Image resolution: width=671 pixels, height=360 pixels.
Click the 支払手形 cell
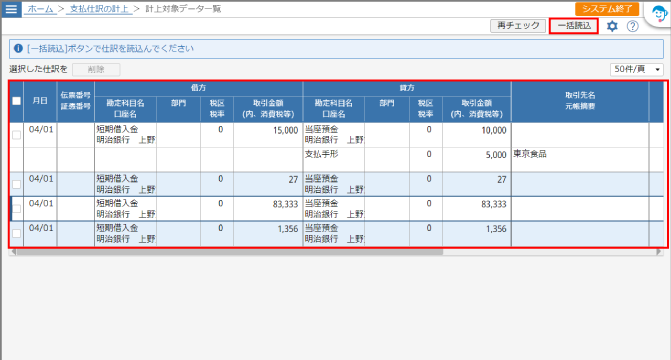tap(334, 160)
